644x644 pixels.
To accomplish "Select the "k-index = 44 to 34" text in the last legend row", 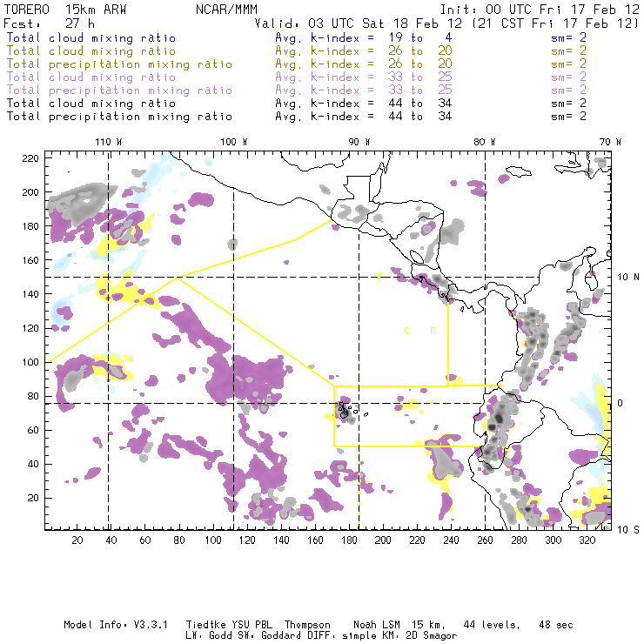I will pyautogui.click(x=381, y=117).
